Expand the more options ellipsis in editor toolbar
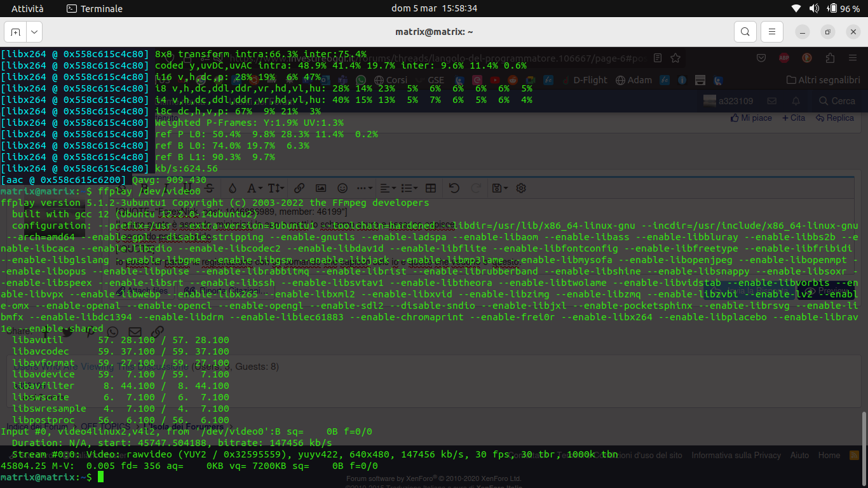 pos(365,188)
